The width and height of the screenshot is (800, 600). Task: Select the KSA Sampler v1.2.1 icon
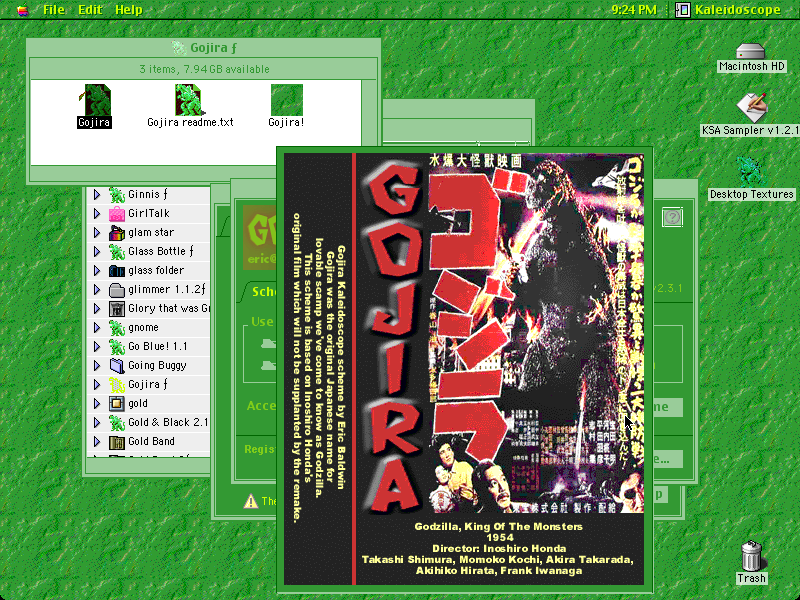[x=751, y=108]
